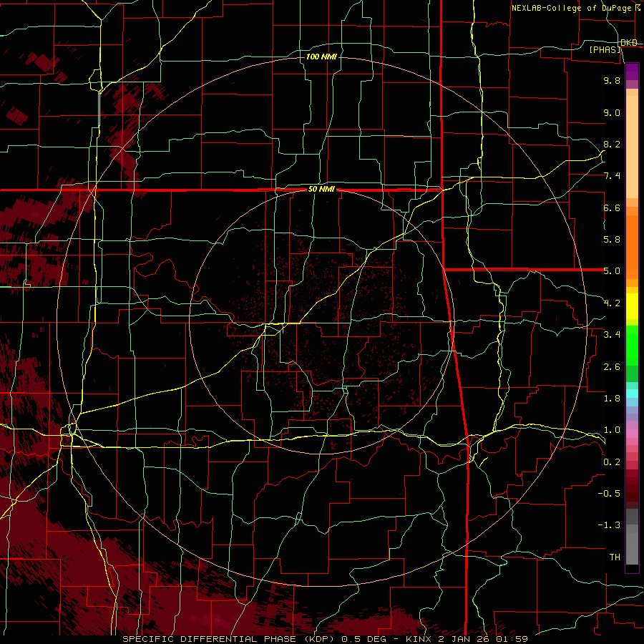Click the 100 NMI range ring label

(x=321, y=57)
